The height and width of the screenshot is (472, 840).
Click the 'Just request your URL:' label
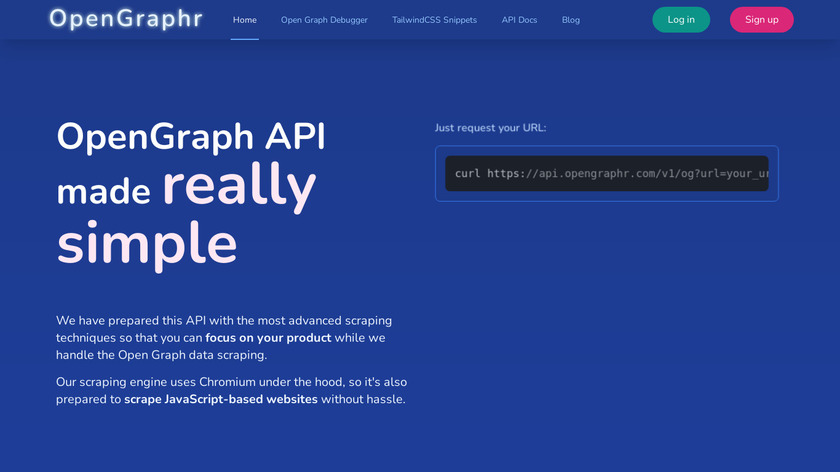coord(490,128)
